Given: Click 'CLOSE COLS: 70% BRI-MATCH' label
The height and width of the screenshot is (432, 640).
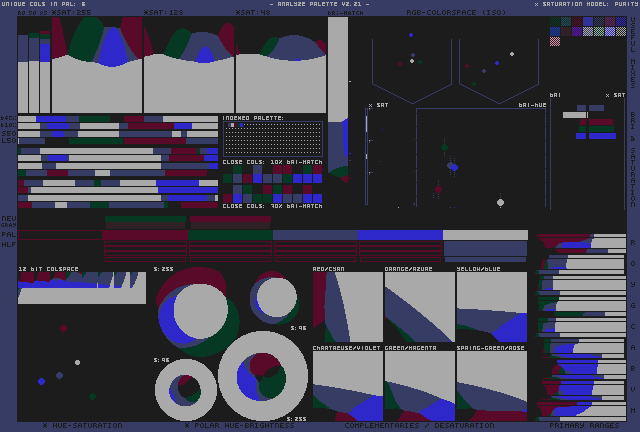Looking at the screenshot, I should pyautogui.click(x=272, y=206).
